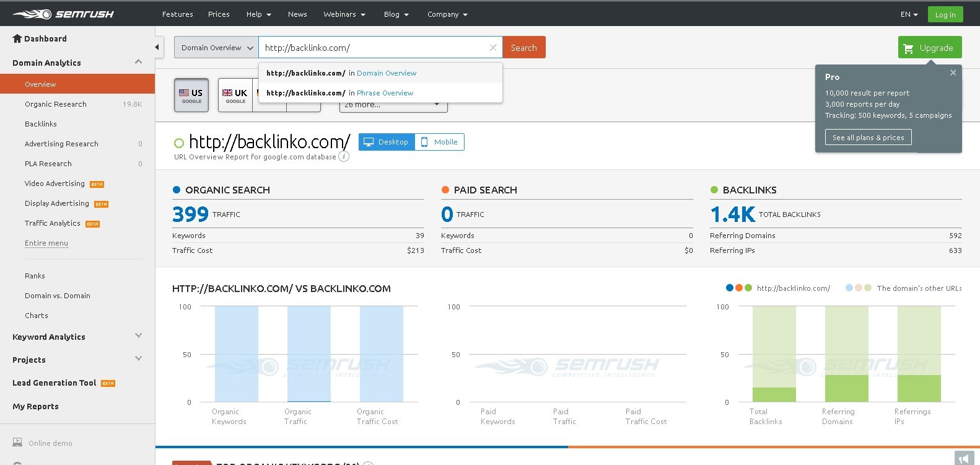Open the Help menu dropdown
This screenshot has width=980, height=465.
[258, 14]
